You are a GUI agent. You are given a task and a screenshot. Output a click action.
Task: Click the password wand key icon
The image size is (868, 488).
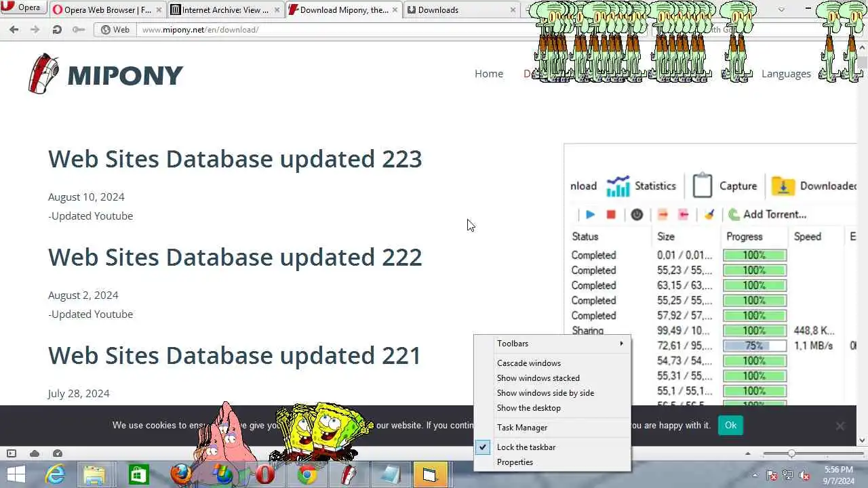(x=79, y=30)
